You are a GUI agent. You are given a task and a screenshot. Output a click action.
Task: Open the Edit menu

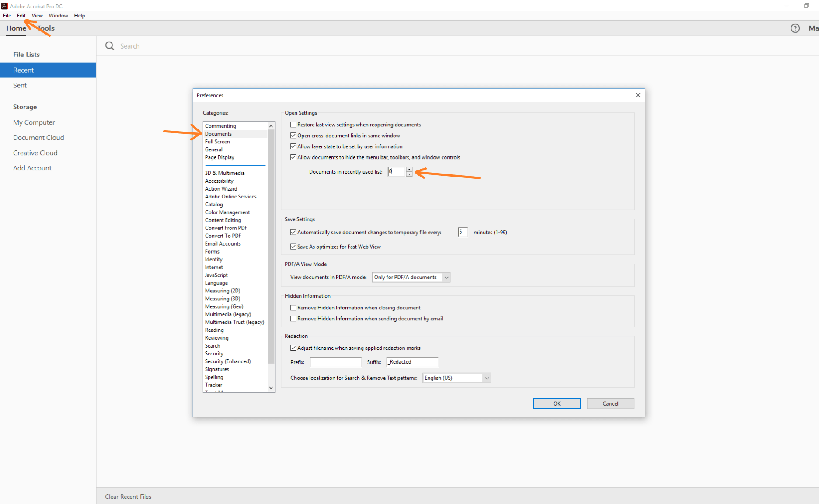[x=21, y=15]
